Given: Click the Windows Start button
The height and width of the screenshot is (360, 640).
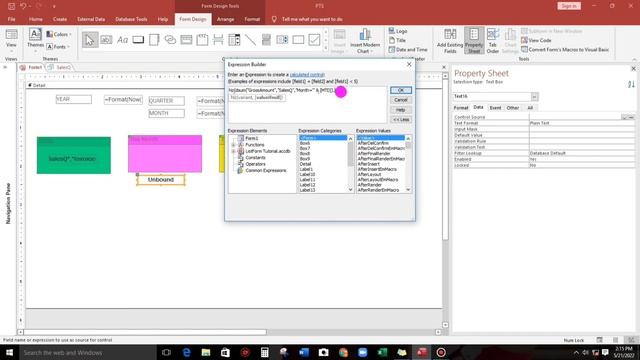Looking at the screenshot, I should (x=9, y=352).
